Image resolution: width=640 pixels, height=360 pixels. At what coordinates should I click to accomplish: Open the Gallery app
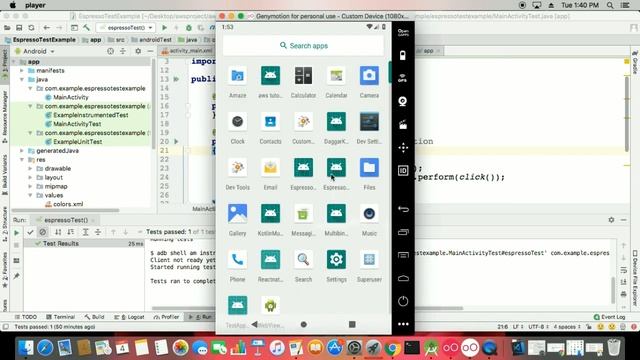[238, 214]
